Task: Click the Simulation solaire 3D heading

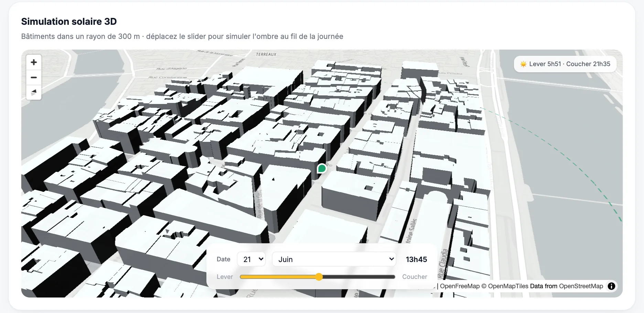Action: click(69, 21)
